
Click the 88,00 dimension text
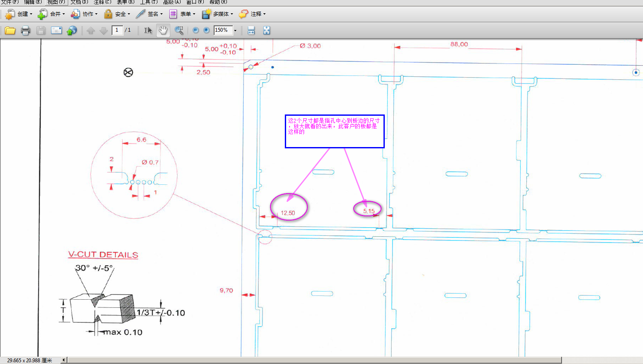pos(459,44)
